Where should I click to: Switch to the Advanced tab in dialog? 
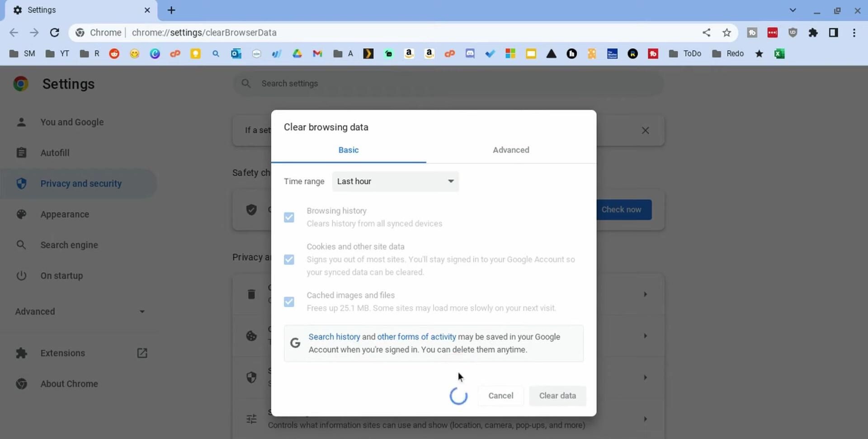[x=511, y=150]
